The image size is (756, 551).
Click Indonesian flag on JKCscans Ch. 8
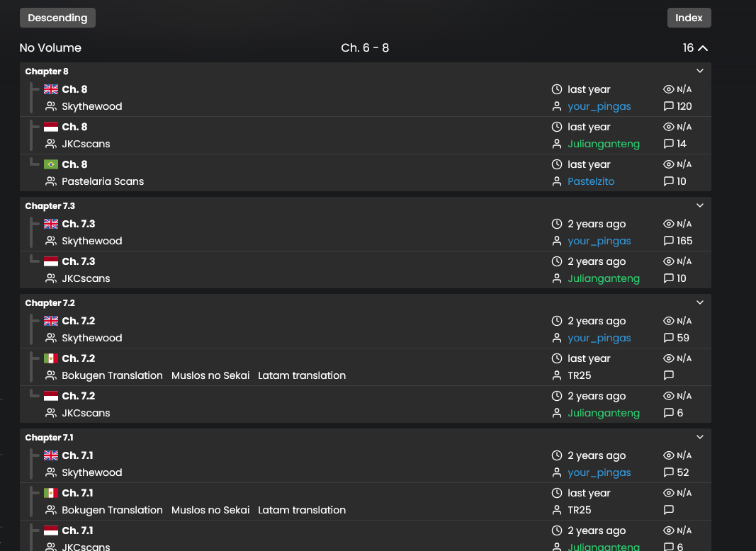[x=50, y=127]
